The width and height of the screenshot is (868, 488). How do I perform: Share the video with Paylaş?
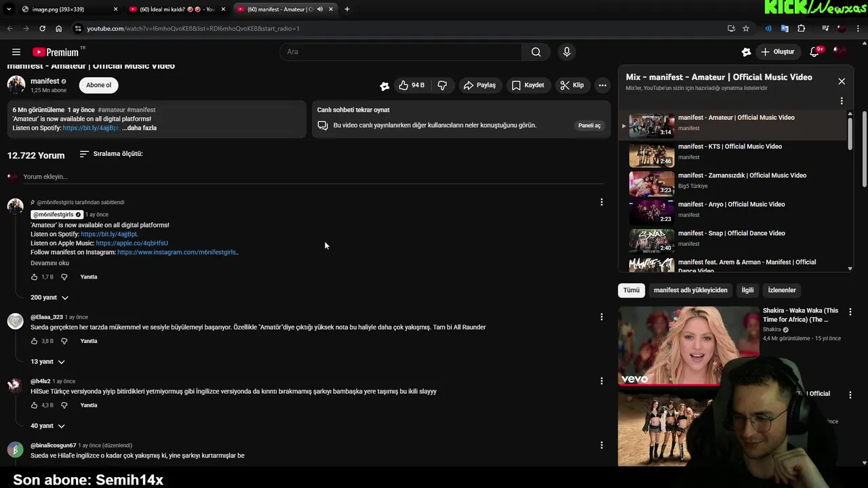[479, 85]
